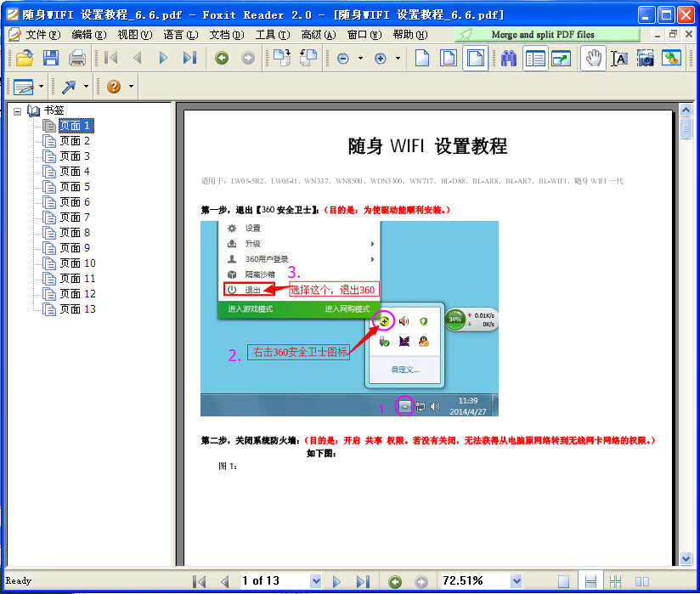Image resolution: width=700 pixels, height=594 pixels.
Task: Jump to last page using top toolbar
Action: coord(189,58)
